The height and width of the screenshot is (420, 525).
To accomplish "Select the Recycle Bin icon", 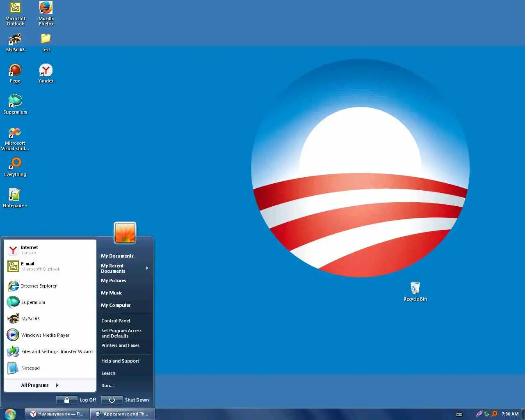I will (x=415, y=292).
